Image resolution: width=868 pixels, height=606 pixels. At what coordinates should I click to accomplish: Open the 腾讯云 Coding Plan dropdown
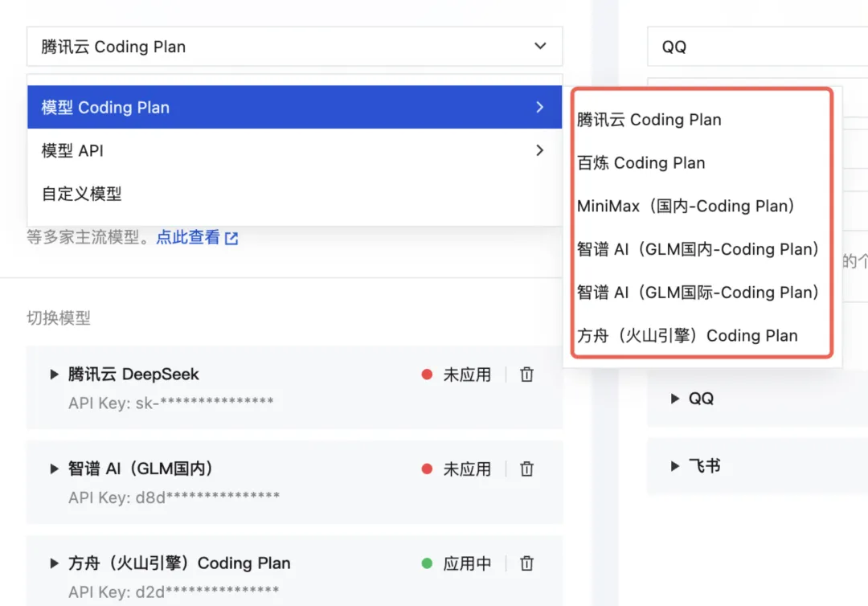(294, 47)
